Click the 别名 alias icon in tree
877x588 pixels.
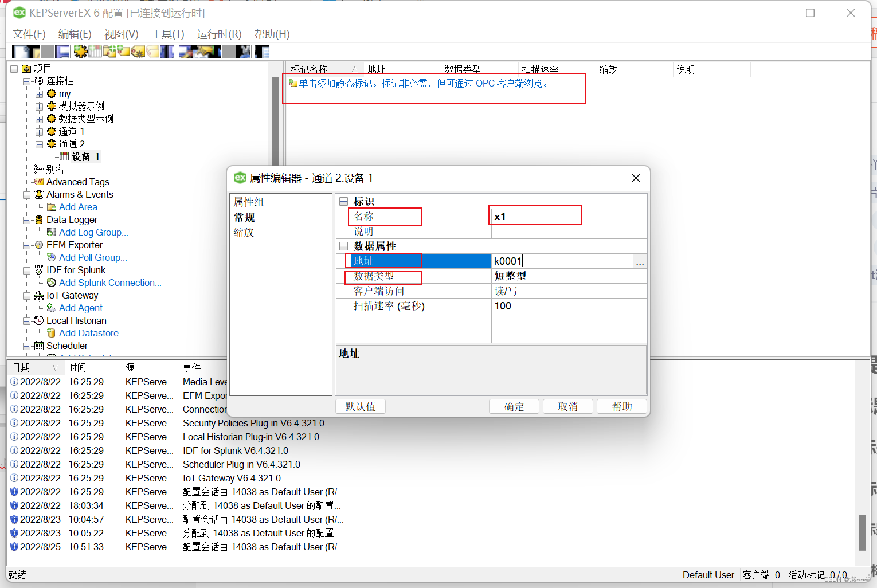[x=39, y=169]
